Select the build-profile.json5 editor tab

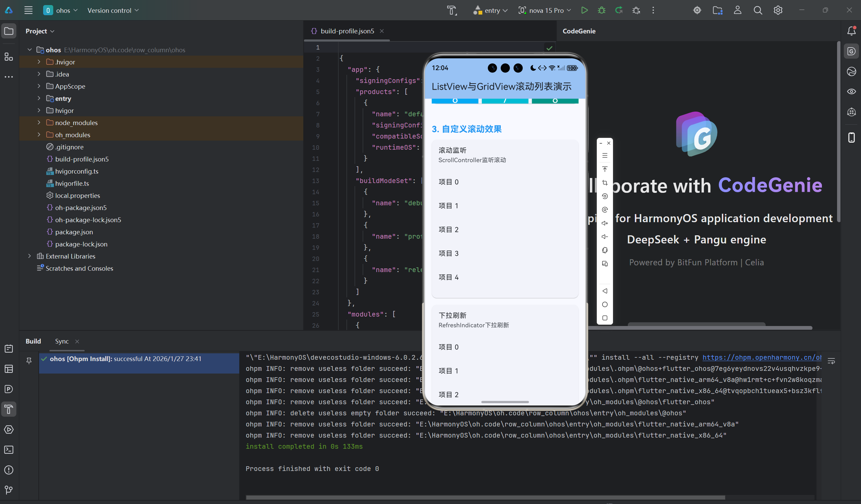(x=347, y=31)
